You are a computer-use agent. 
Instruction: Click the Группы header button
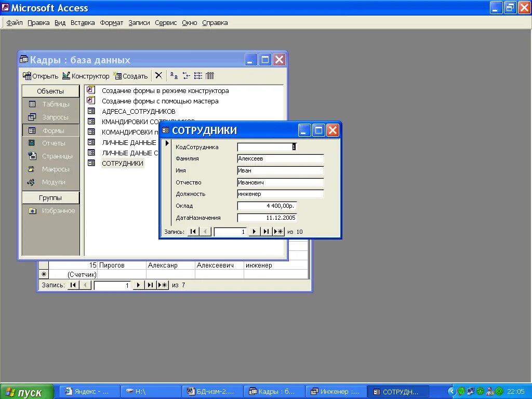(x=50, y=198)
